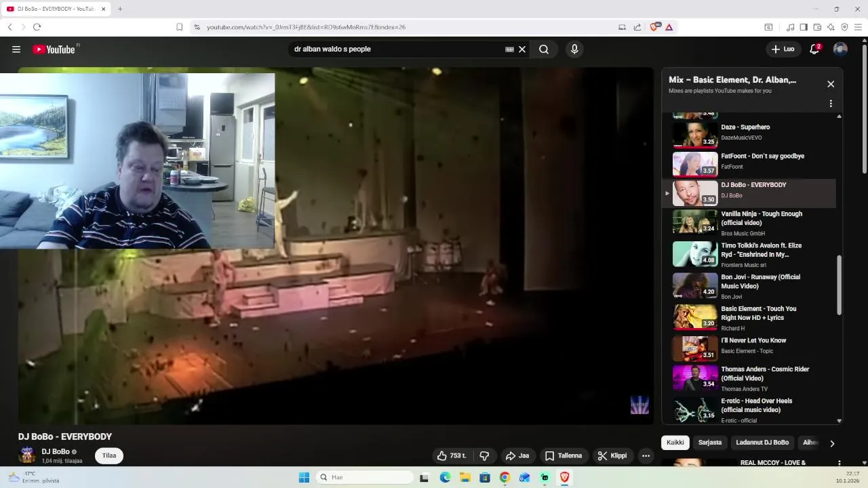The width and height of the screenshot is (868, 488).
Task: Click the channel watermark in video corner
Action: coord(639,405)
